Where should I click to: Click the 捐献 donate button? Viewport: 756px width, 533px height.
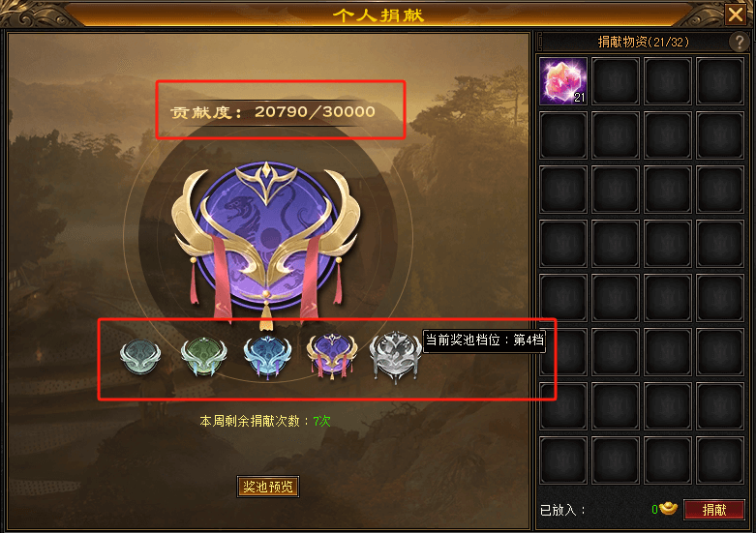click(x=714, y=510)
